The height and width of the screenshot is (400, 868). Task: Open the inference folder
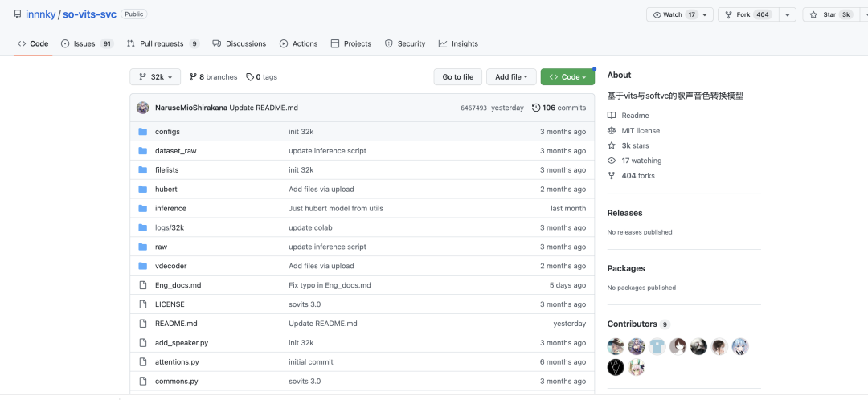pos(170,209)
